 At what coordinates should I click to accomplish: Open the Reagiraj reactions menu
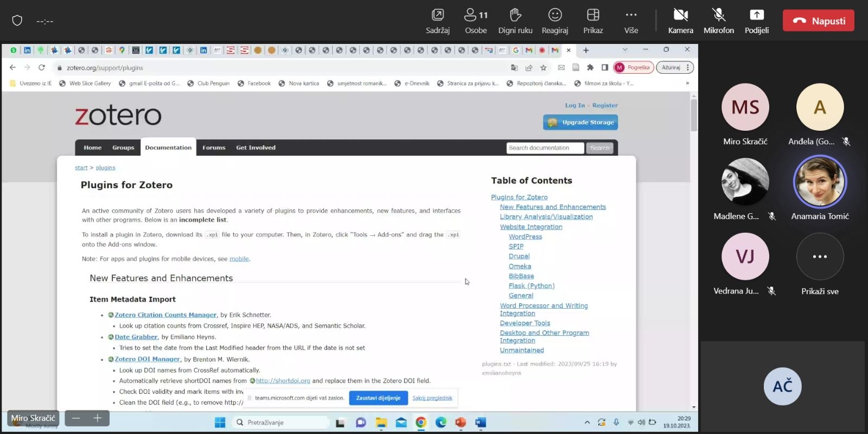(555, 21)
